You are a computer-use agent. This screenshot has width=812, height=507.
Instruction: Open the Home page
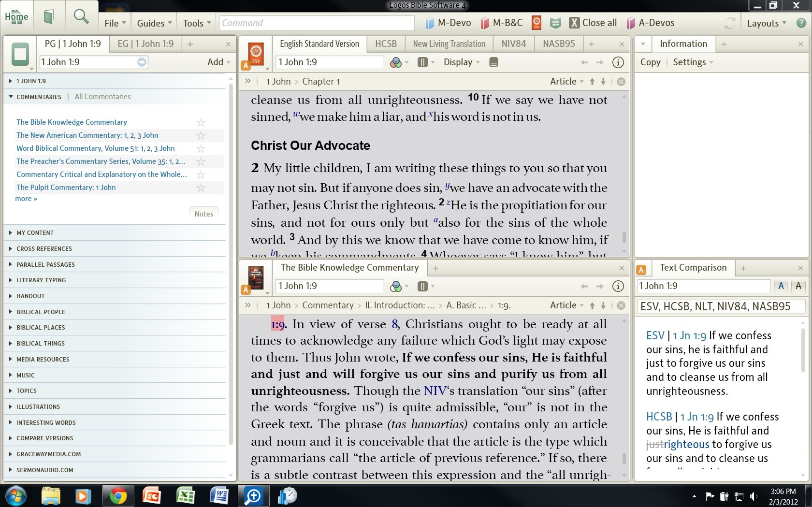pos(16,17)
